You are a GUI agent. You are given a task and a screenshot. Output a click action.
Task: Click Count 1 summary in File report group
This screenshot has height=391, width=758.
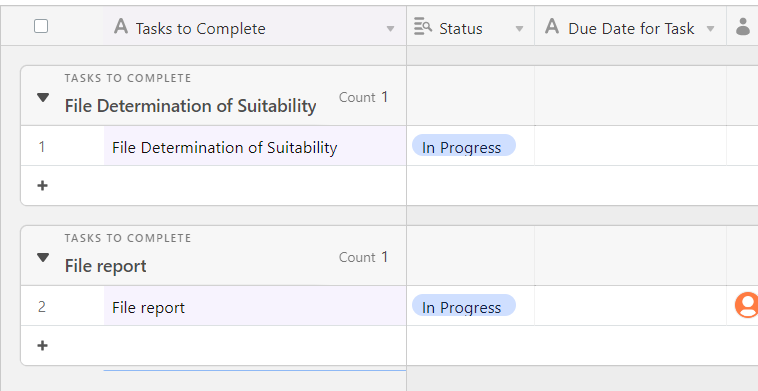(x=364, y=257)
